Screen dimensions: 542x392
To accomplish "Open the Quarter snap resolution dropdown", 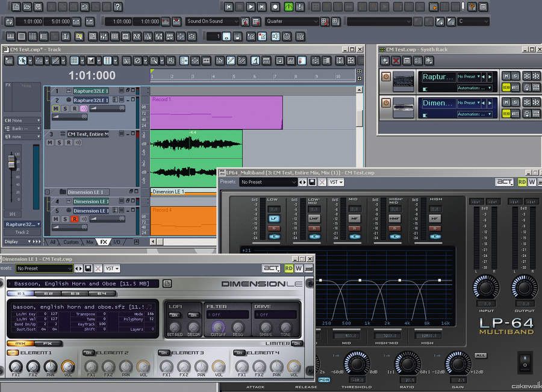I will (291, 22).
